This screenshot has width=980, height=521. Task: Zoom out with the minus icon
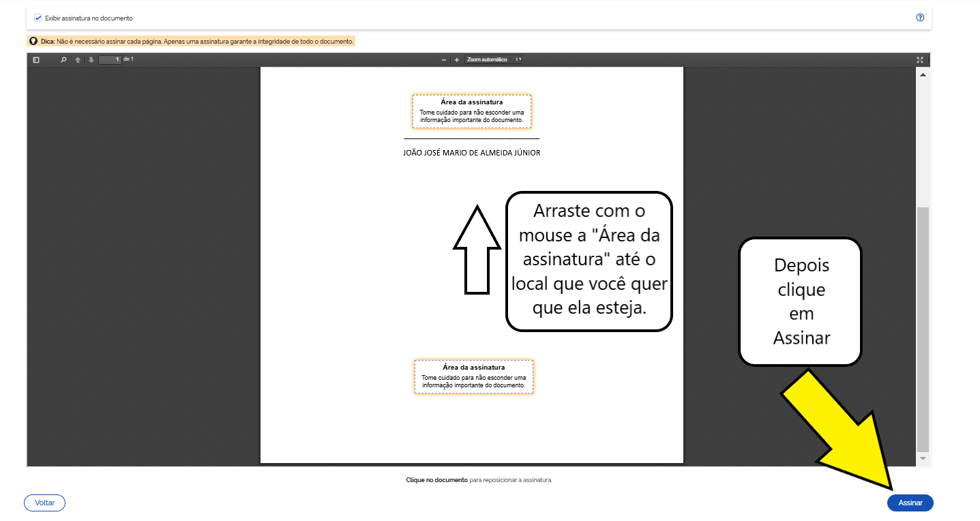[x=444, y=60]
